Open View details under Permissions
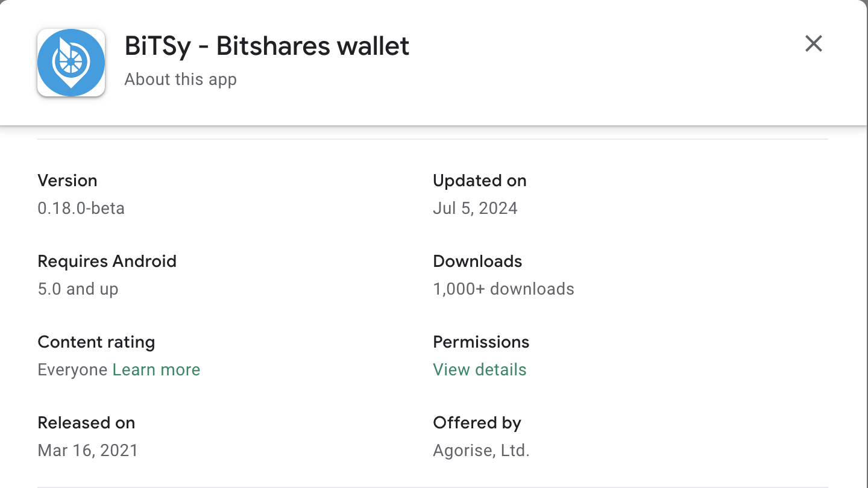868x488 pixels. point(480,369)
